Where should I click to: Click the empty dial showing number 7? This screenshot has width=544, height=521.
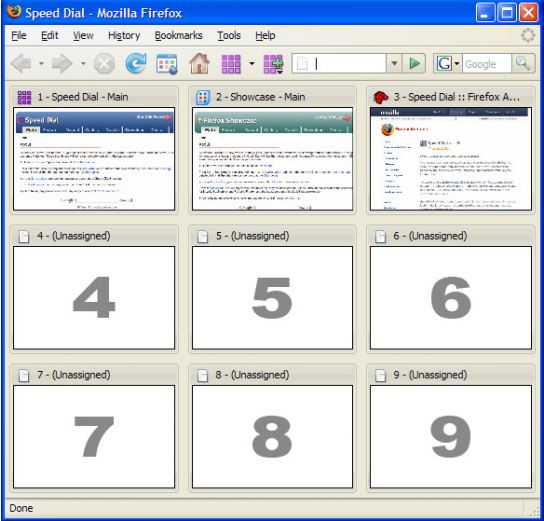tap(94, 436)
